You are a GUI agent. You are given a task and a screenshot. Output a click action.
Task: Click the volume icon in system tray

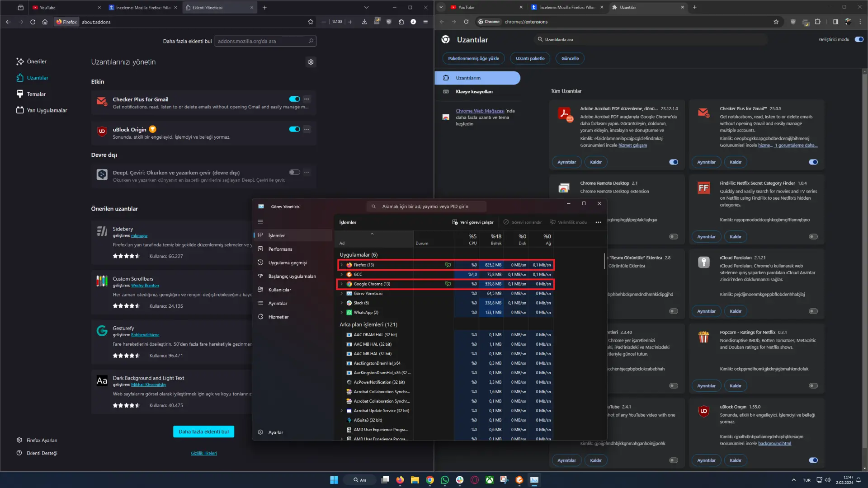pos(828,480)
